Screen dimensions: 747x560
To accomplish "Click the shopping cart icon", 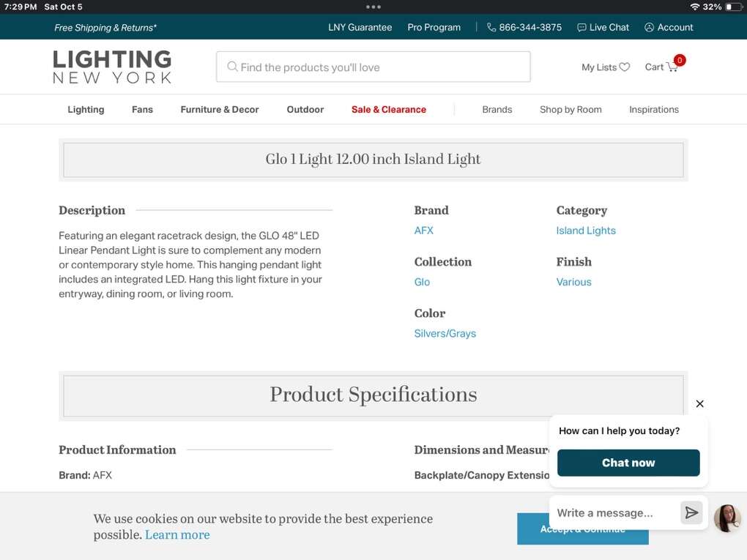I will pos(672,67).
